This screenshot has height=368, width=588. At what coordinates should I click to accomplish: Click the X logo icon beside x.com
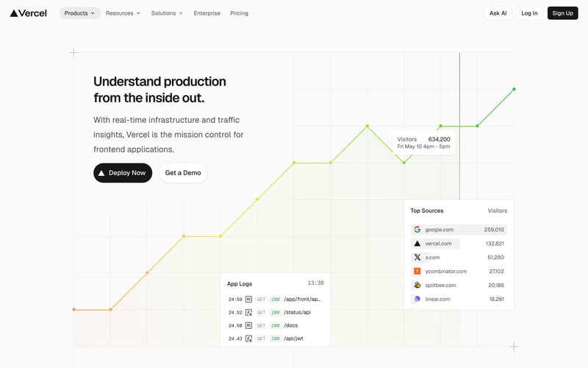click(x=417, y=257)
